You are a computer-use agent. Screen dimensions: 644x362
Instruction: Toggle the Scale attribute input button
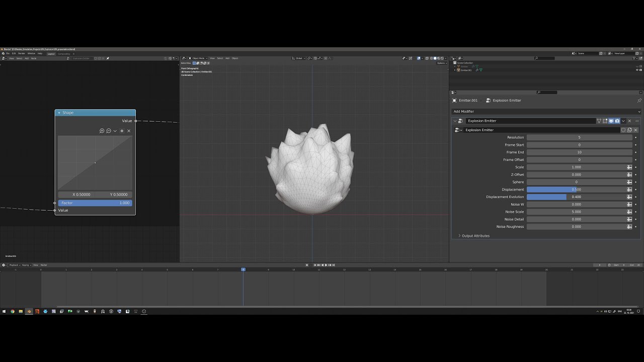click(629, 167)
